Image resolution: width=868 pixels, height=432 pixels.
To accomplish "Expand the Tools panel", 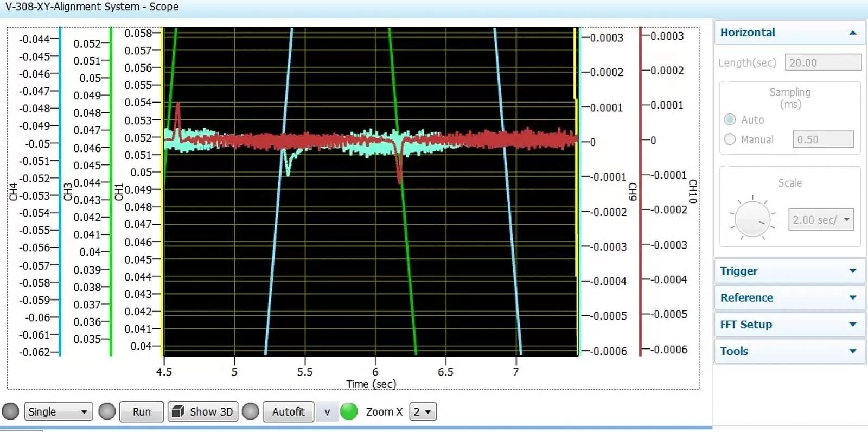I will click(x=789, y=351).
